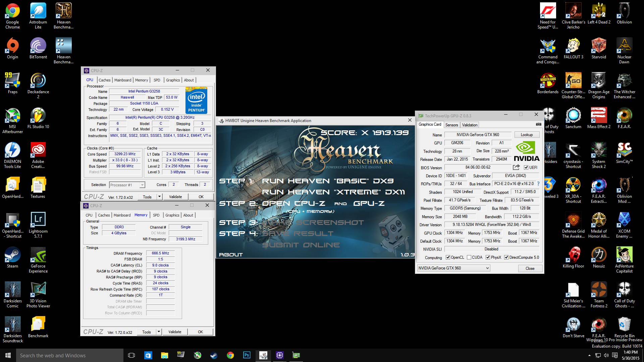Click the Search the web and Windows box
Viewport: 644px width, 362px height.
pos(70,355)
